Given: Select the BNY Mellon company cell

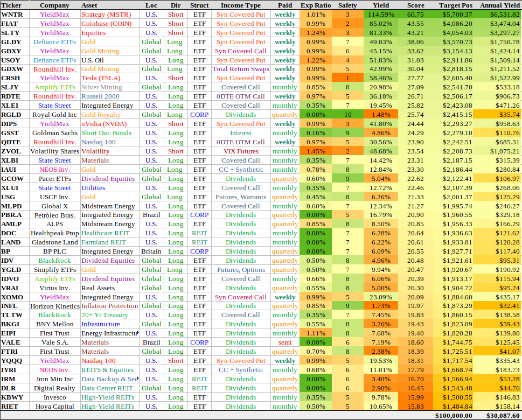Looking at the screenshot, I should pos(54,324).
